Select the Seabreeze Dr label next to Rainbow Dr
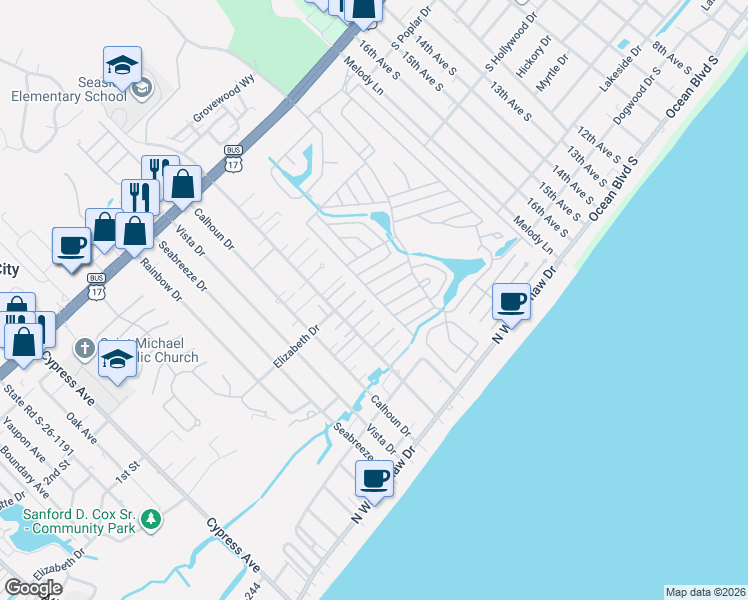Viewport: 748px width, 600px height. 183,266
